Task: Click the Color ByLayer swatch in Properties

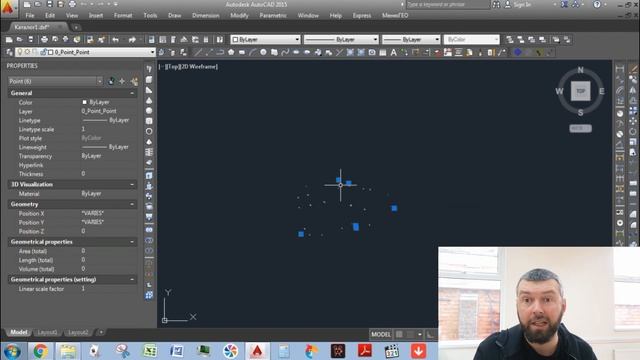Action: pyautogui.click(x=84, y=102)
